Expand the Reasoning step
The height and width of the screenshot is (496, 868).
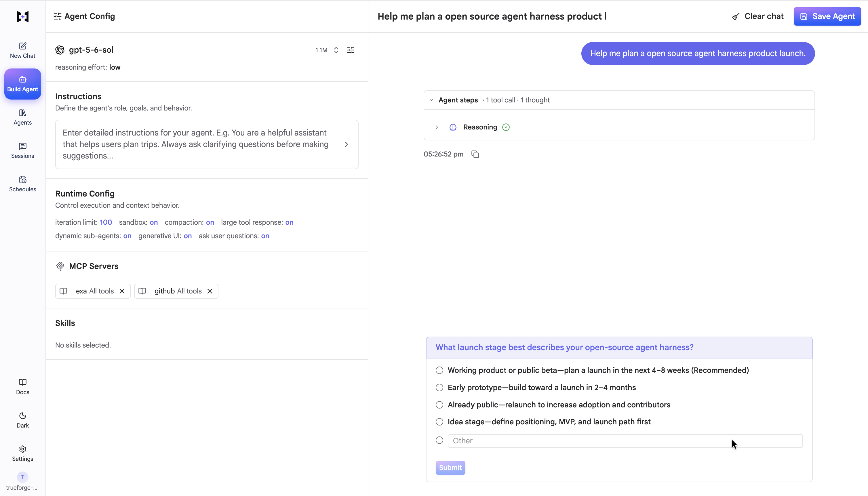click(x=437, y=127)
